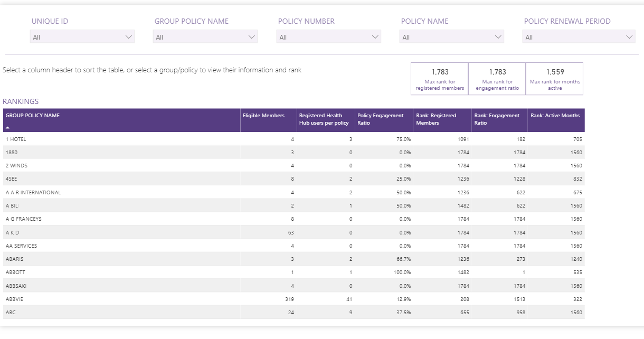Click the ascending sort arrow icon

tap(8, 128)
